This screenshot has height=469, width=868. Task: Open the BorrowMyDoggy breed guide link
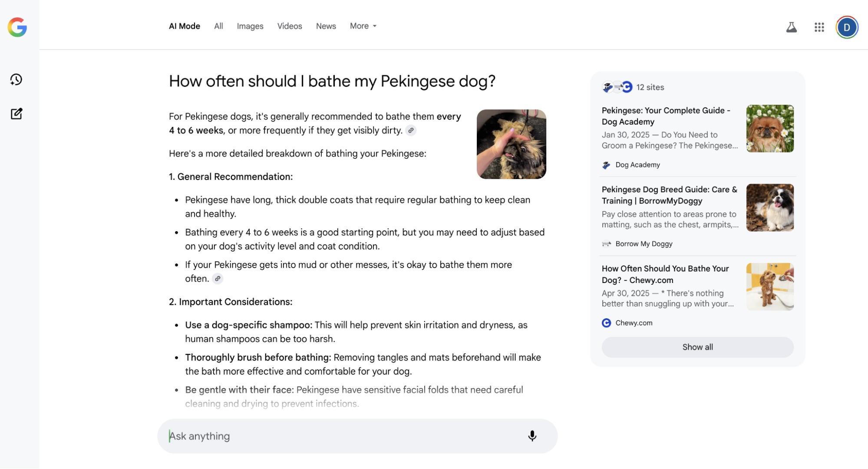coord(670,195)
